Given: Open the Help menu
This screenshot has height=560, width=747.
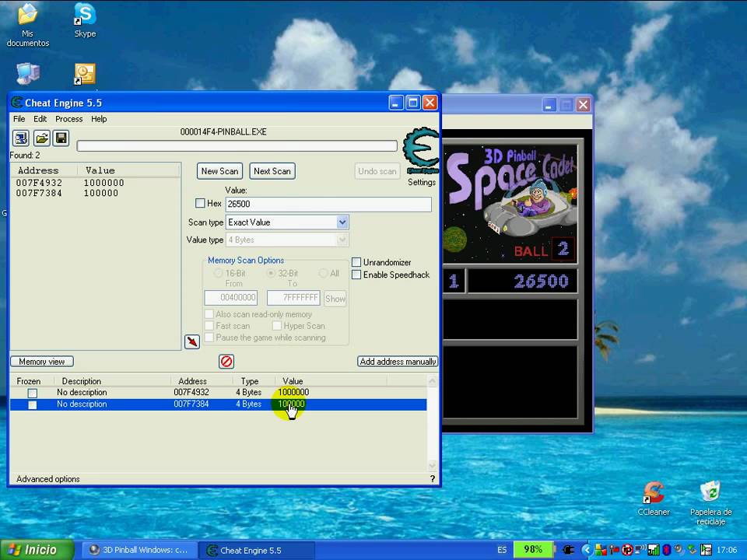Looking at the screenshot, I should 99,119.
